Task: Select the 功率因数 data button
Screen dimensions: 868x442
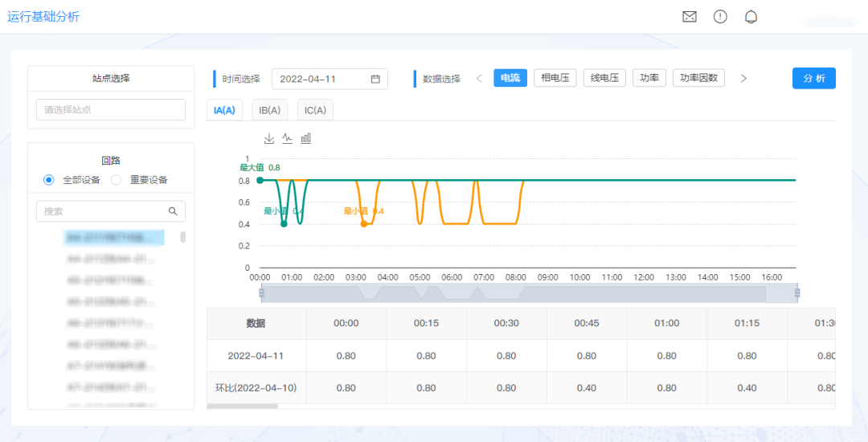Action: point(698,78)
